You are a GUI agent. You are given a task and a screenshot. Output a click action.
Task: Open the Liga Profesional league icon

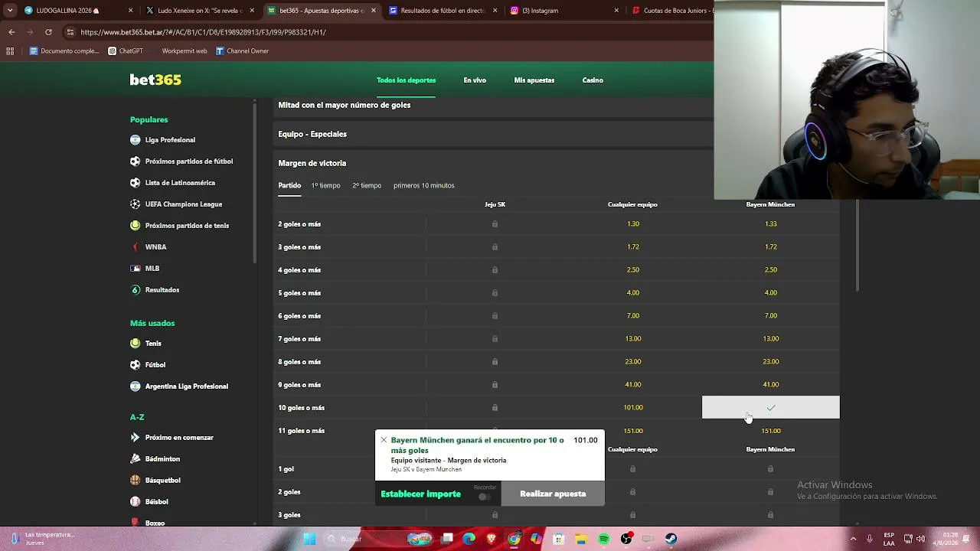click(136, 140)
